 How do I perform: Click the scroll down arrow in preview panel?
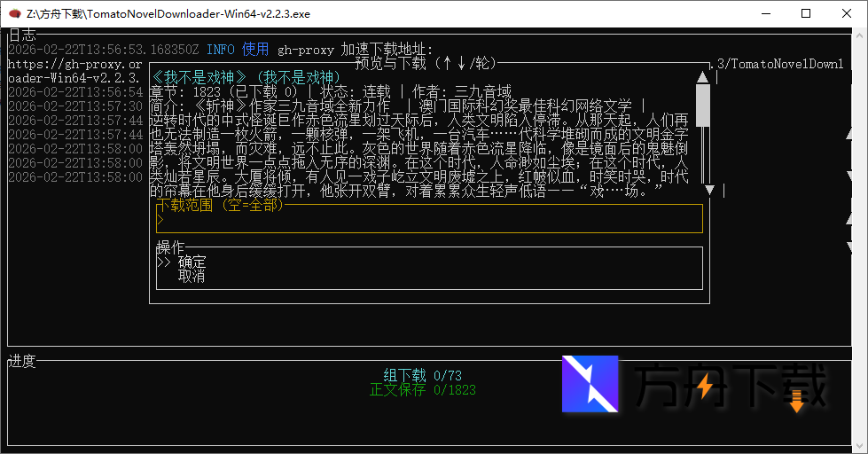pos(708,190)
